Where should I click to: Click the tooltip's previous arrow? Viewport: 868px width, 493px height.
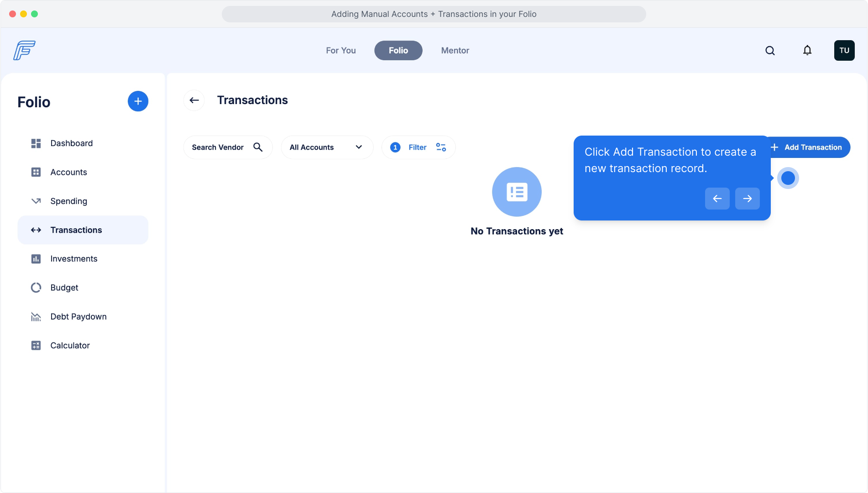pyautogui.click(x=717, y=199)
